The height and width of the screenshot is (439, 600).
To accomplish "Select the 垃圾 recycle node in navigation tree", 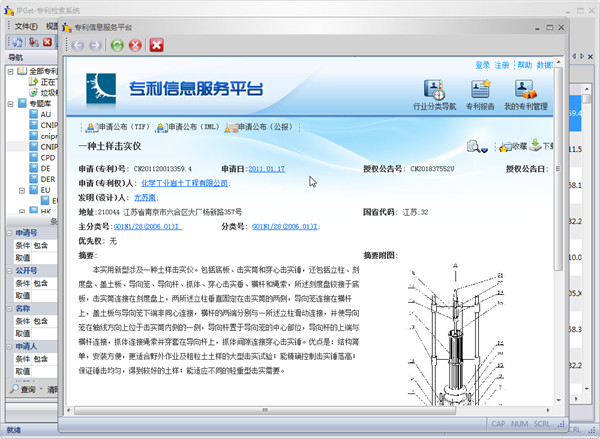I will 43,93.
